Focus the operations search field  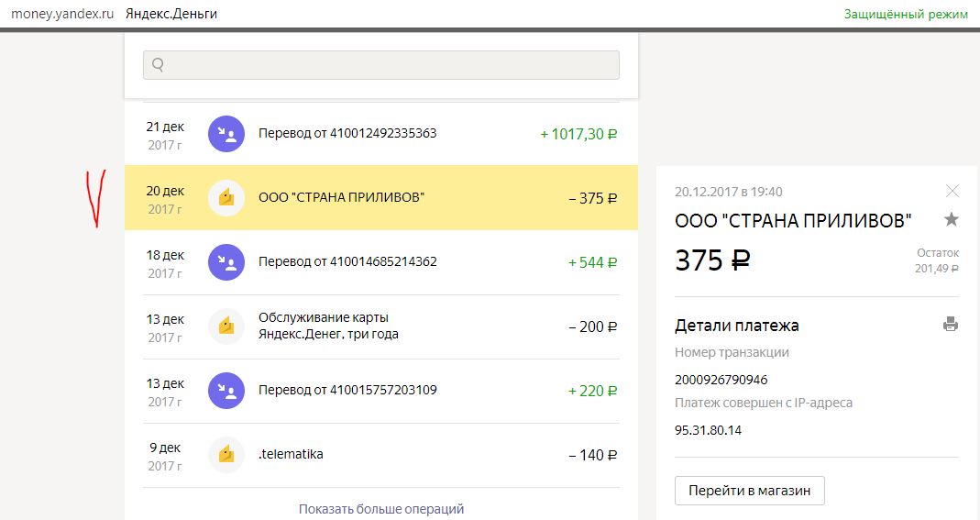pyautogui.click(x=381, y=65)
